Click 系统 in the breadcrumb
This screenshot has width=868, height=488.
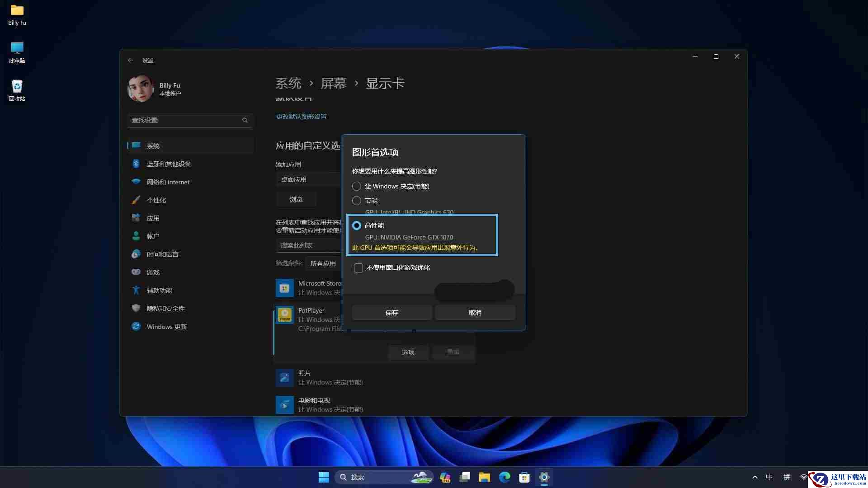pyautogui.click(x=288, y=83)
